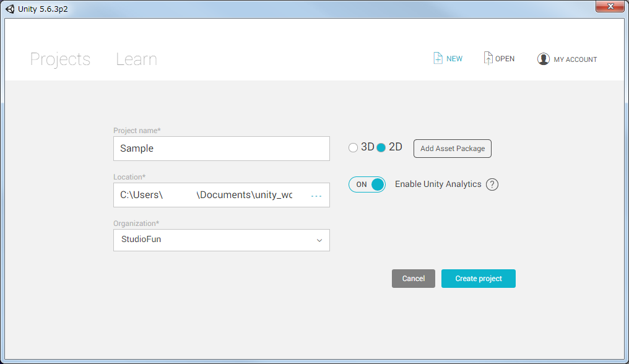Toggle the Unity Analytics ON switch
This screenshot has height=364, width=629.
point(367,184)
